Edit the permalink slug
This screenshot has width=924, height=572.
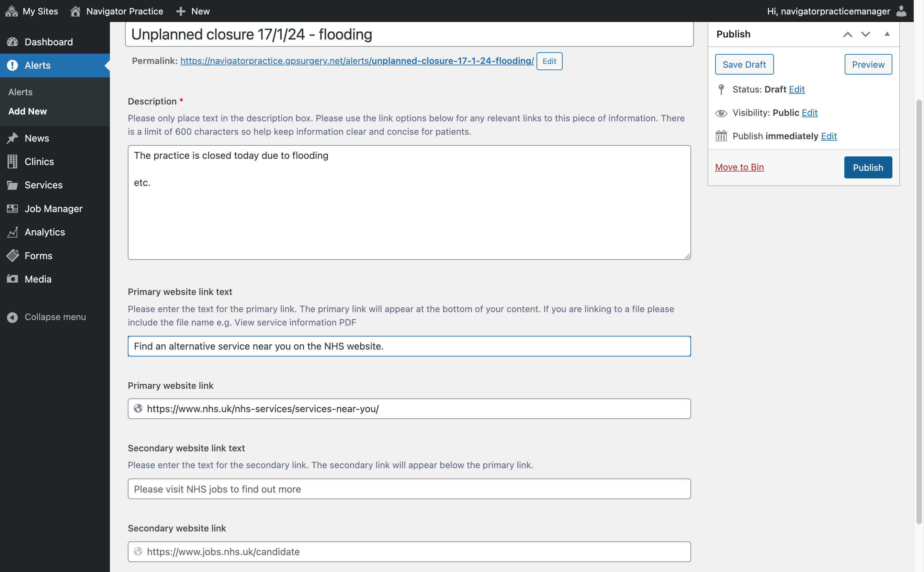549,61
